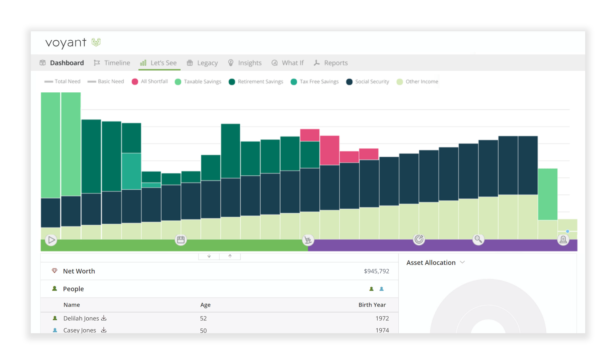
Task: Click the down arrow panel handle
Action: tap(209, 256)
